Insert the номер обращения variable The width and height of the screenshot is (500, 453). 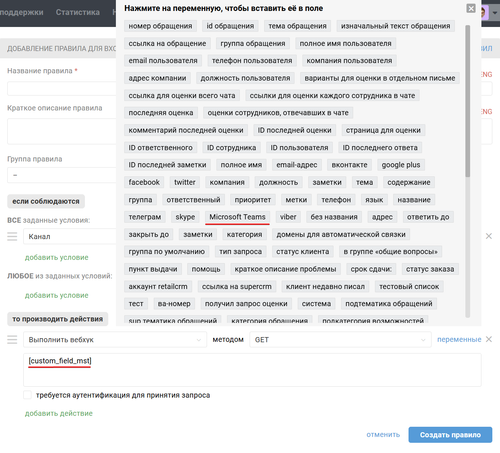(160, 26)
